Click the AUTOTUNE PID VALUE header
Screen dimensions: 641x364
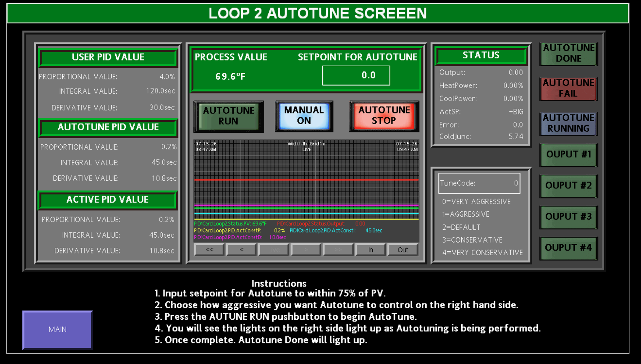tap(108, 127)
